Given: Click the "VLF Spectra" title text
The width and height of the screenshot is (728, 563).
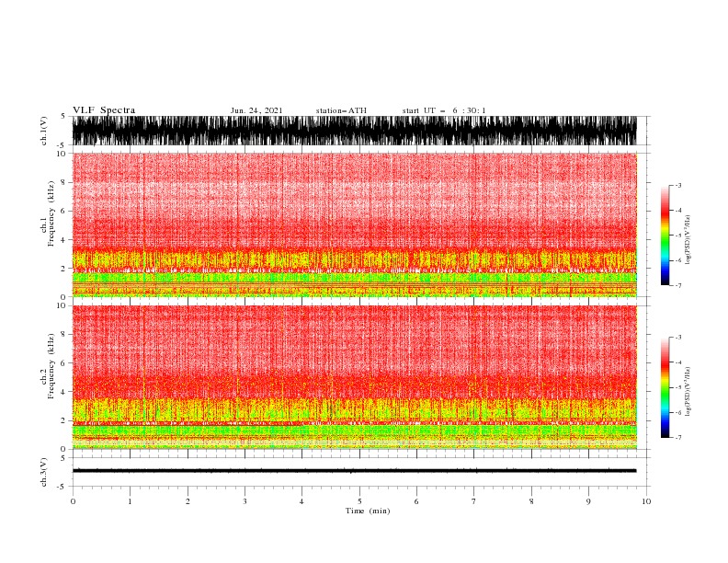Looking at the screenshot, I should click(104, 110).
